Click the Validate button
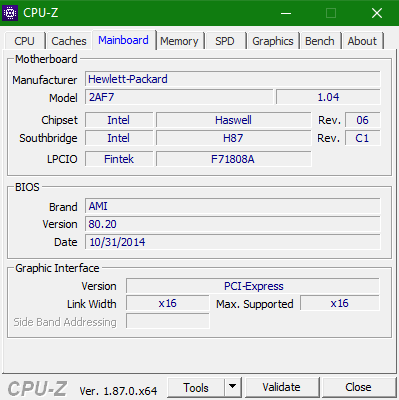399x400 pixels. [282, 387]
